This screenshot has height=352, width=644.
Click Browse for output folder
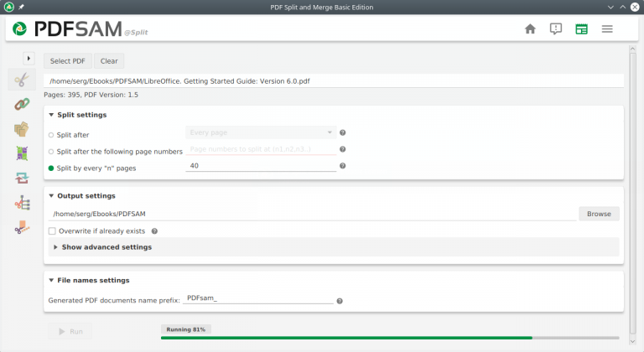599,214
